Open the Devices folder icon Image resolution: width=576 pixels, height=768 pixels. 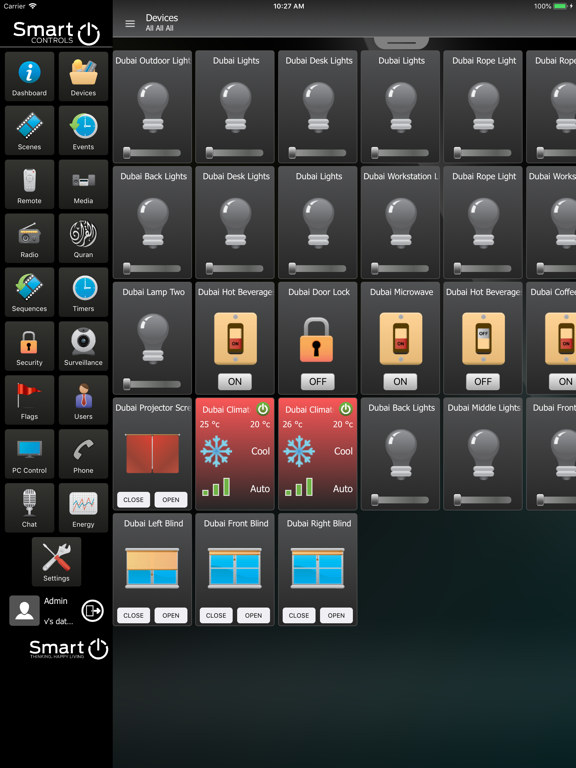tap(83, 76)
